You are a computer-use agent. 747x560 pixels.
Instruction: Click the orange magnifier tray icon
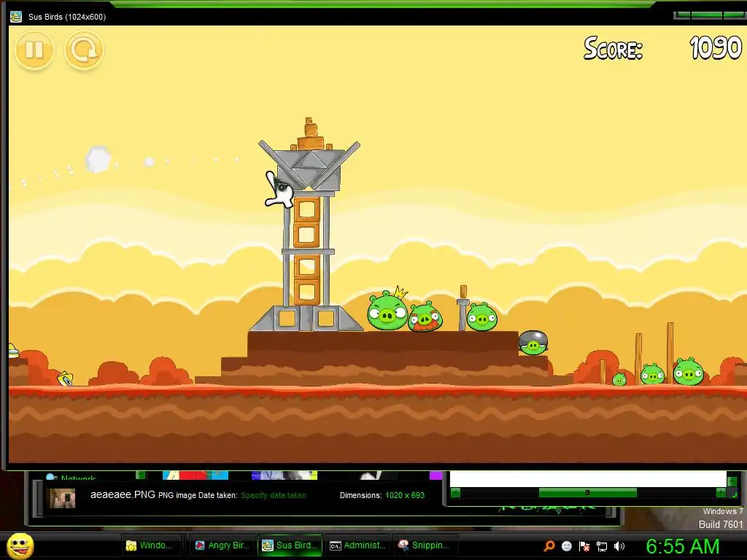(x=549, y=546)
